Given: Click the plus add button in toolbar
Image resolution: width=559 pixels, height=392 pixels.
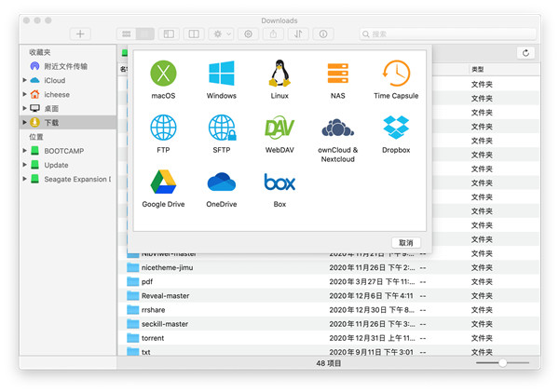Looking at the screenshot, I should [x=81, y=34].
